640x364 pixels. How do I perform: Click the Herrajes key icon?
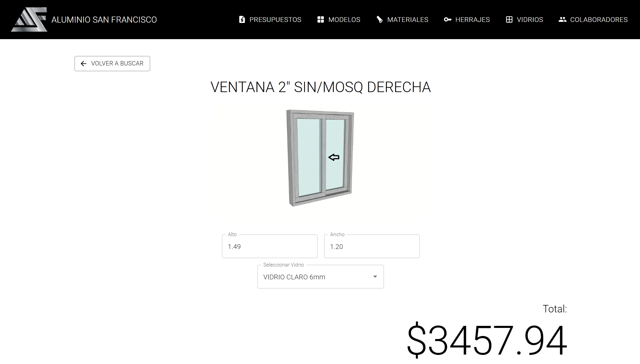pyautogui.click(x=448, y=20)
